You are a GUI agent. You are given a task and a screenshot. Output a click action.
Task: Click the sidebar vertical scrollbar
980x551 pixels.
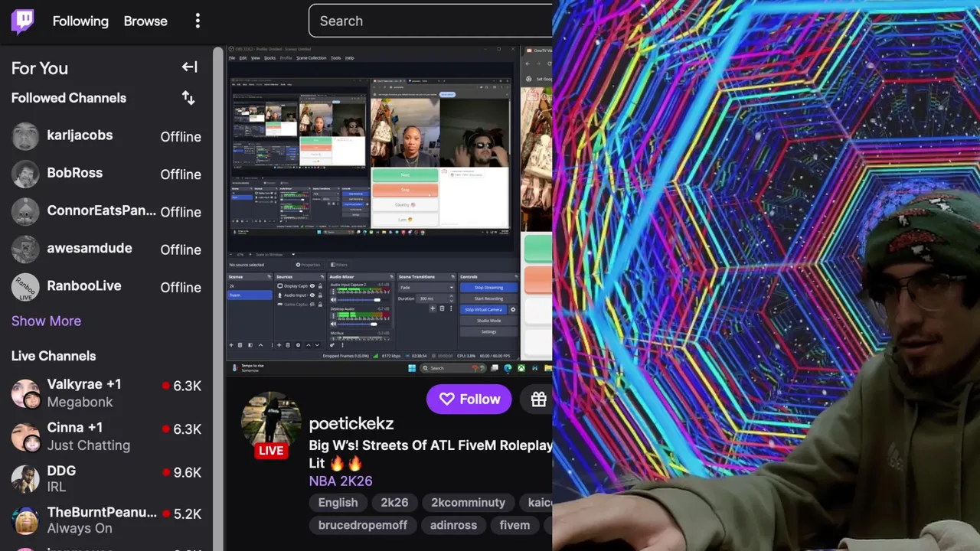(x=217, y=298)
